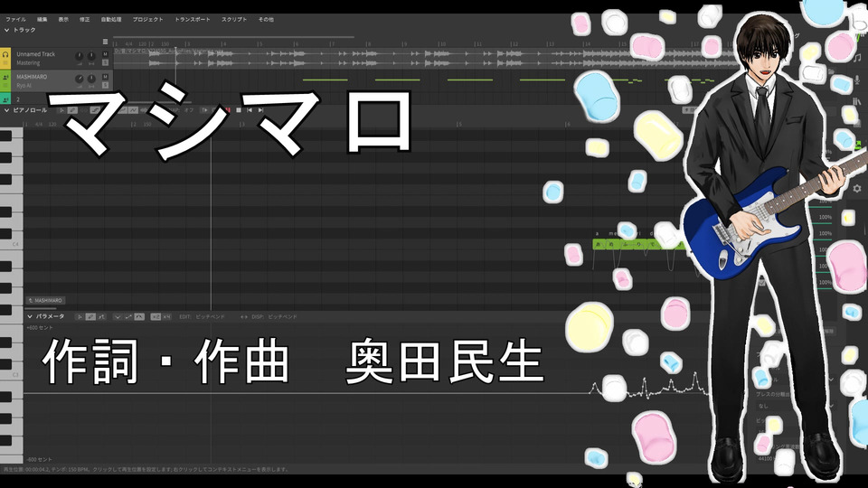Select the first green note group in arrangement
This screenshot has height=488, width=868.
(325, 80)
